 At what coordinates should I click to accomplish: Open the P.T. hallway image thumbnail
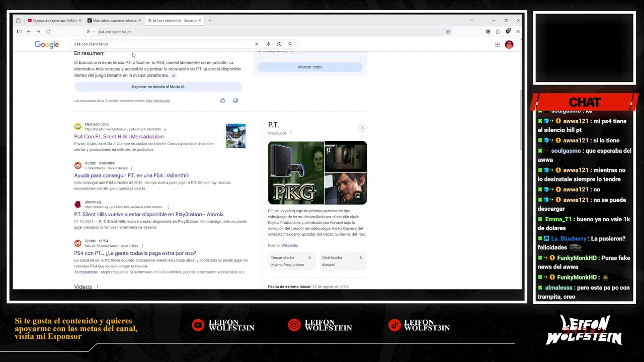(x=346, y=156)
